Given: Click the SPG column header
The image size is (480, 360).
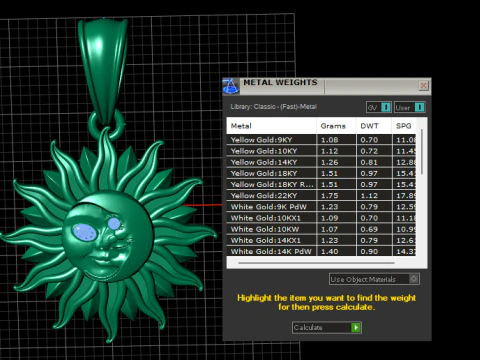Looking at the screenshot, I should (x=404, y=126).
